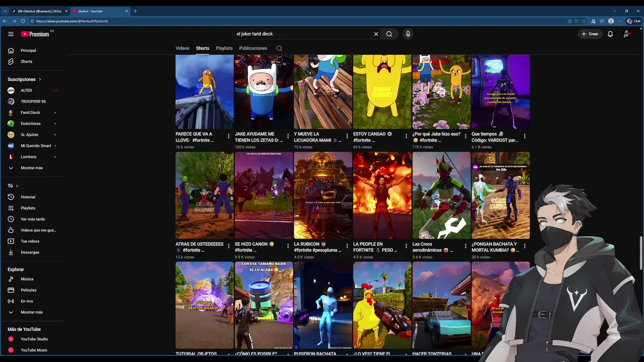Click the Crear button
This screenshot has width=644, height=362.
click(x=590, y=34)
